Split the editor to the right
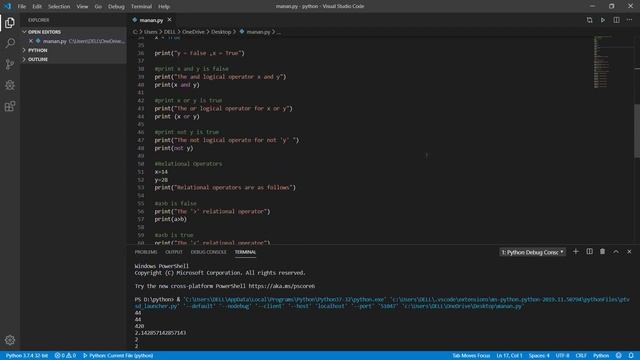The height and width of the screenshot is (360, 640). pyautogui.click(x=616, y=20)
